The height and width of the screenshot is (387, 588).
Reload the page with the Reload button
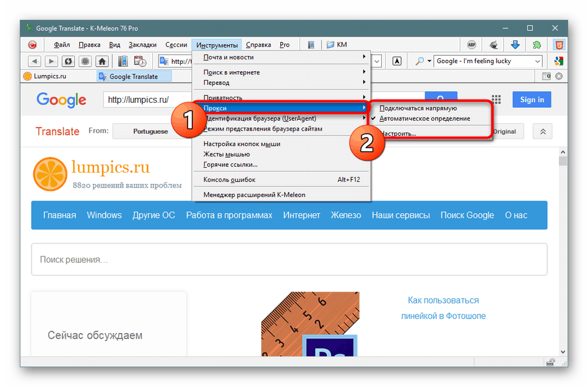tap(68, 61)
